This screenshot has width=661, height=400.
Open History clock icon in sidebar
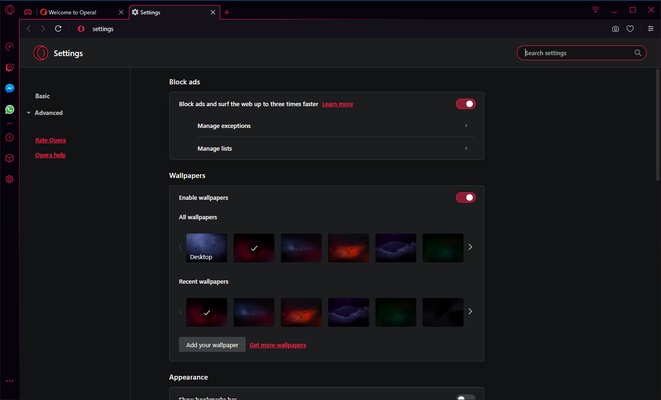point(10,137)
